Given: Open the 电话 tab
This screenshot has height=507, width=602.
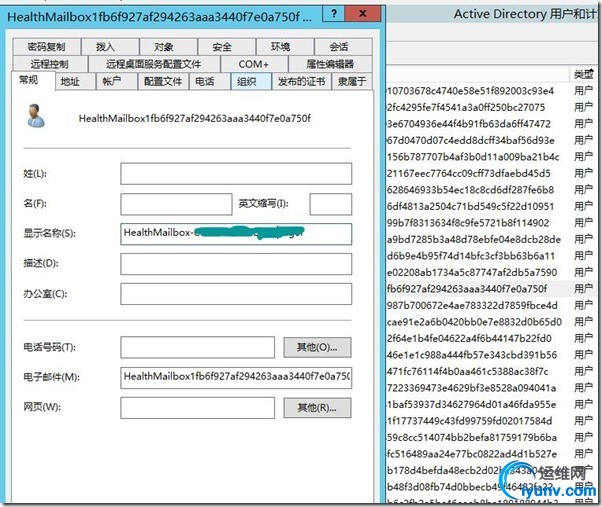Looking at the screenshot, I should click(x=210, y=81).
